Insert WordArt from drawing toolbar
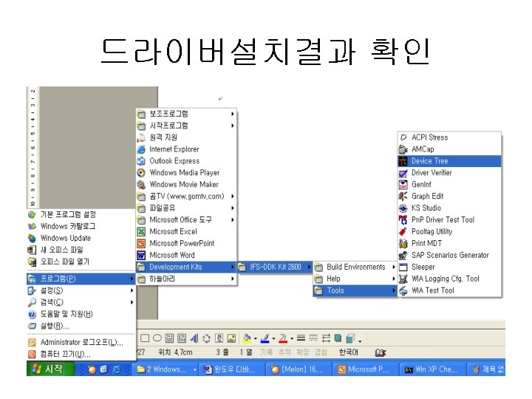The height and width of the screenshot is (399, 532). point(194,338)
